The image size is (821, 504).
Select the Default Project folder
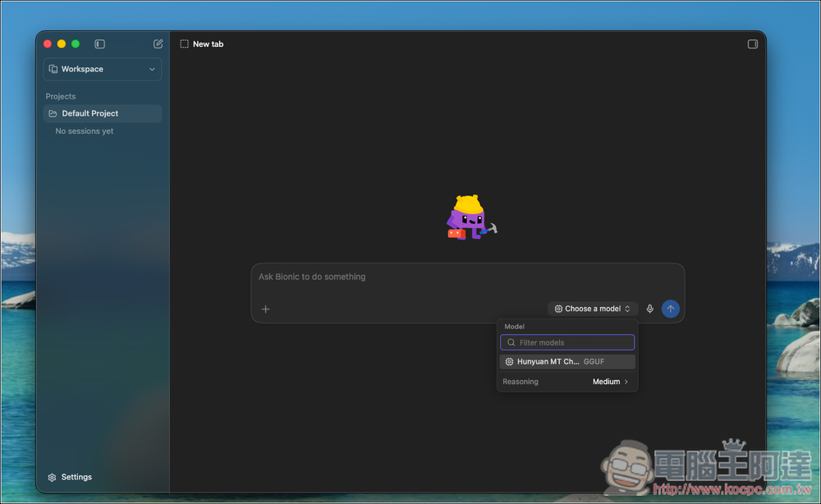(x=103, y=113)
